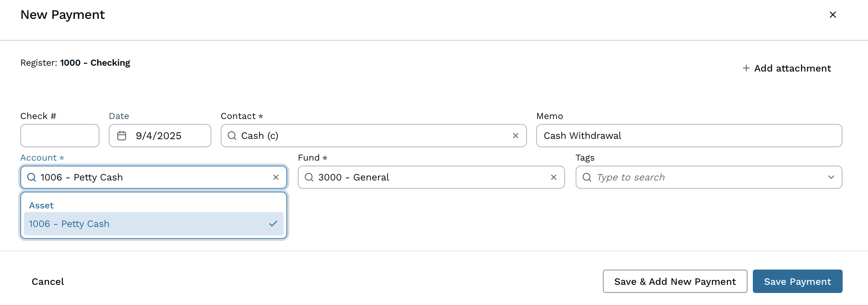Click the search icon in Contact field
Viewport: 868px width, 305px height.
pos(232,136)
